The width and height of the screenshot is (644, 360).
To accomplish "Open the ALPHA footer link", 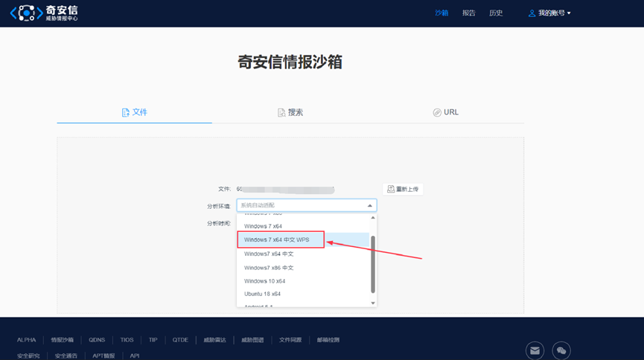I will pos(26,340).
